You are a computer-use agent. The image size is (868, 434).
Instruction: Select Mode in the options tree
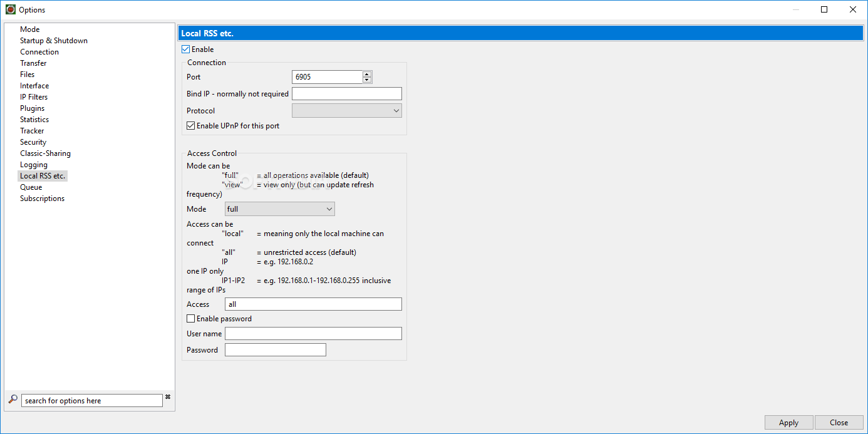point(29,29)
